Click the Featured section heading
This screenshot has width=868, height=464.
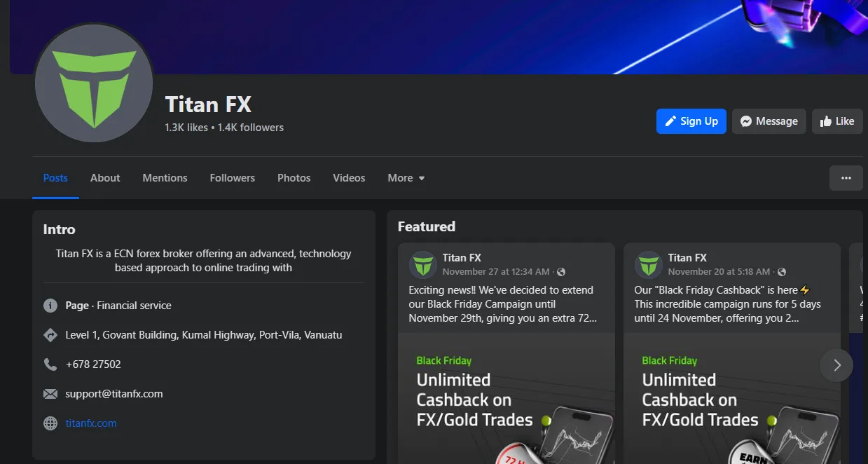coord(427,226)
